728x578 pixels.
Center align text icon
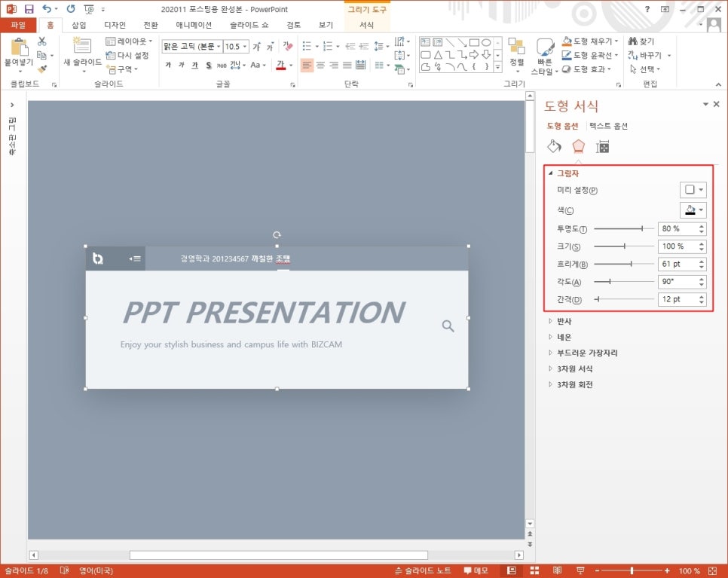pos(320,65)
